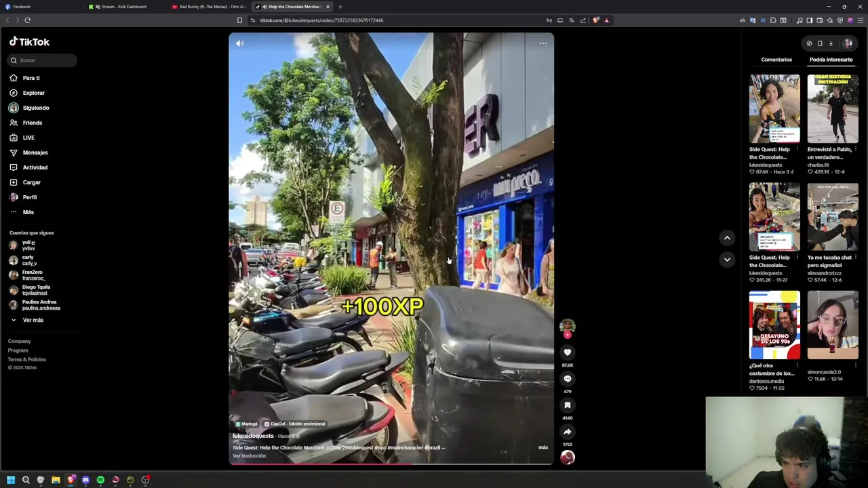Open Spotify from the taskbar

(100, 480)
